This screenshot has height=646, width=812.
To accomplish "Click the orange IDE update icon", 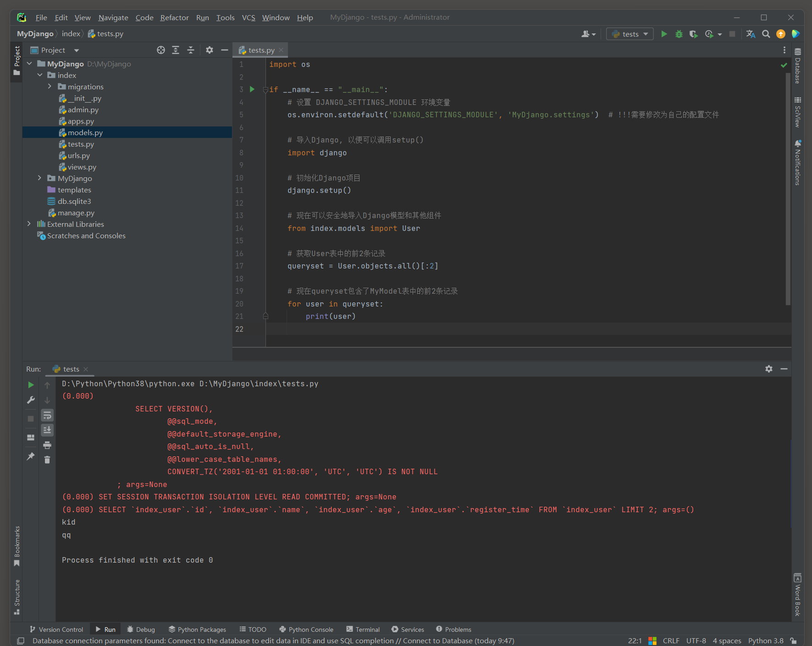I will [x=780, y=34].
